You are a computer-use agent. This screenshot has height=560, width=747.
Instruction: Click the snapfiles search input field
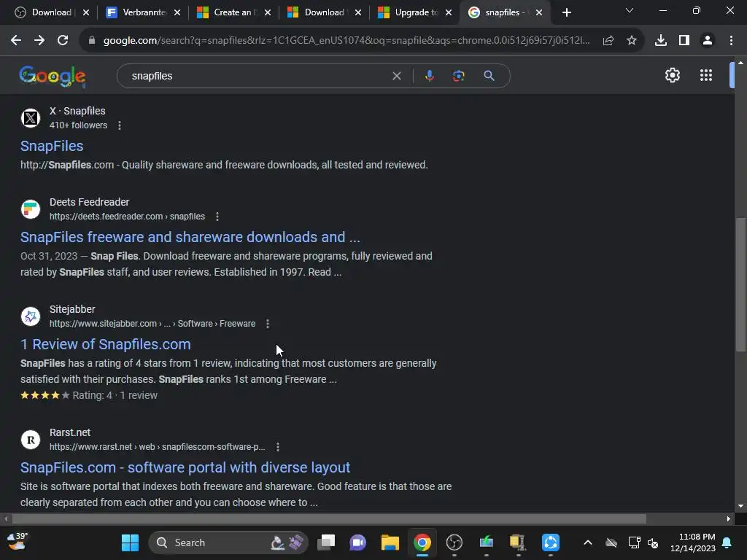click(258, 76)
